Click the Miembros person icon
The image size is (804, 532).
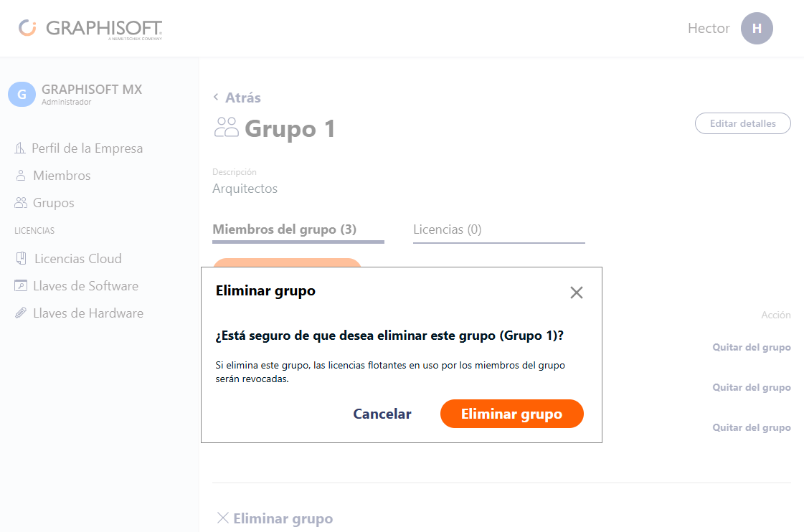[x=21, y=175]
